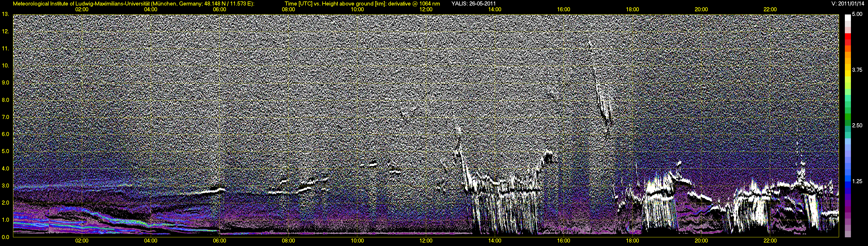Click the 2.50 value on the color scale
Image resolution: width=868 pixels, height=246 pixels.
tap(857, 125)
